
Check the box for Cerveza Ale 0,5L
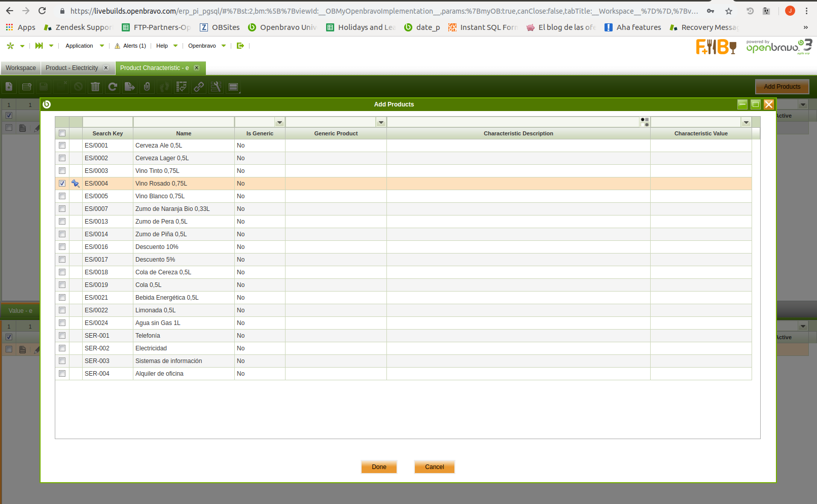pyautogui.click(x=62, y=146)
